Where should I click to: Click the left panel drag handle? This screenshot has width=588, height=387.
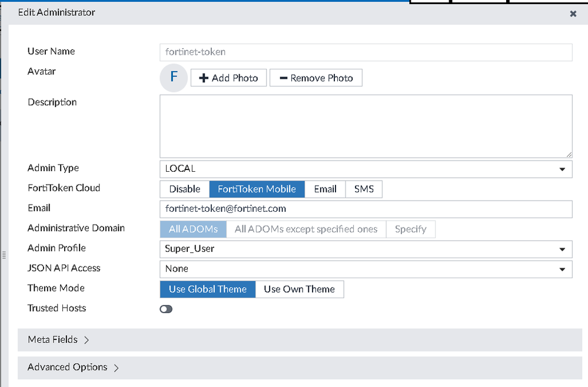pyautogui.click(x=4, y=255)
